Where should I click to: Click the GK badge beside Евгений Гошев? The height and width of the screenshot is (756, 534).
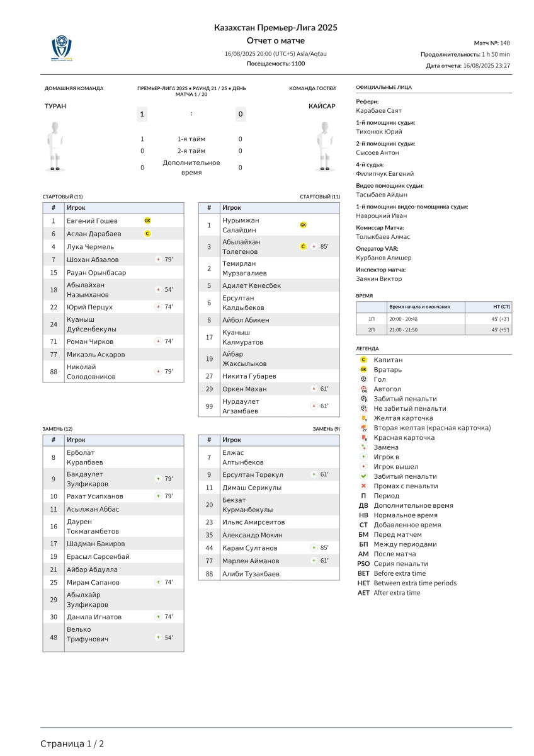pyautogui.click(x=147, y=220)
